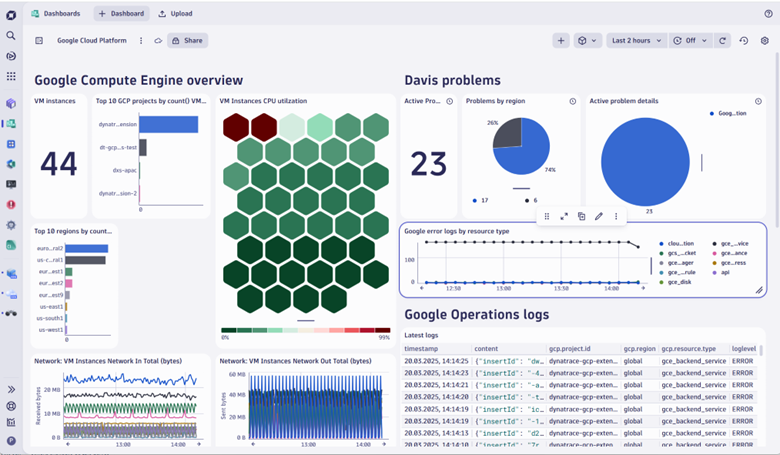The width and height of the screenshot is (780, 455).
Task: Open the three-dot menu beside Google Cloud Platform
Action: click(x=141, y=41)
